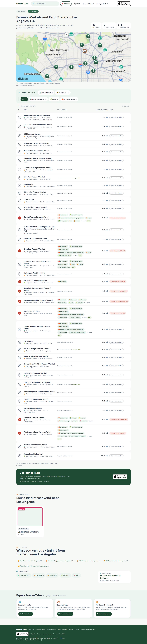Open the footer Seasonal trips link
The width and height of the screenshot is (147, 644).
40,630
